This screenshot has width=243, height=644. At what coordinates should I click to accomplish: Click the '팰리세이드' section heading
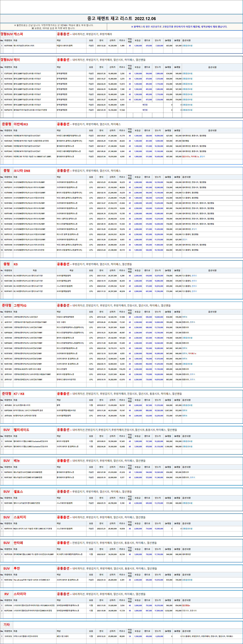pyautogui.click(x=21, y=430)
